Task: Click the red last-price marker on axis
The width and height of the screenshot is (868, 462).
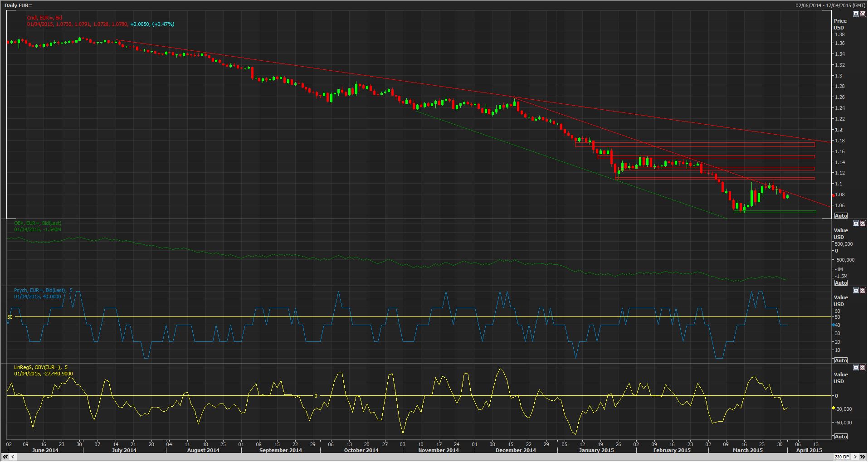Action: pos(834,195)
